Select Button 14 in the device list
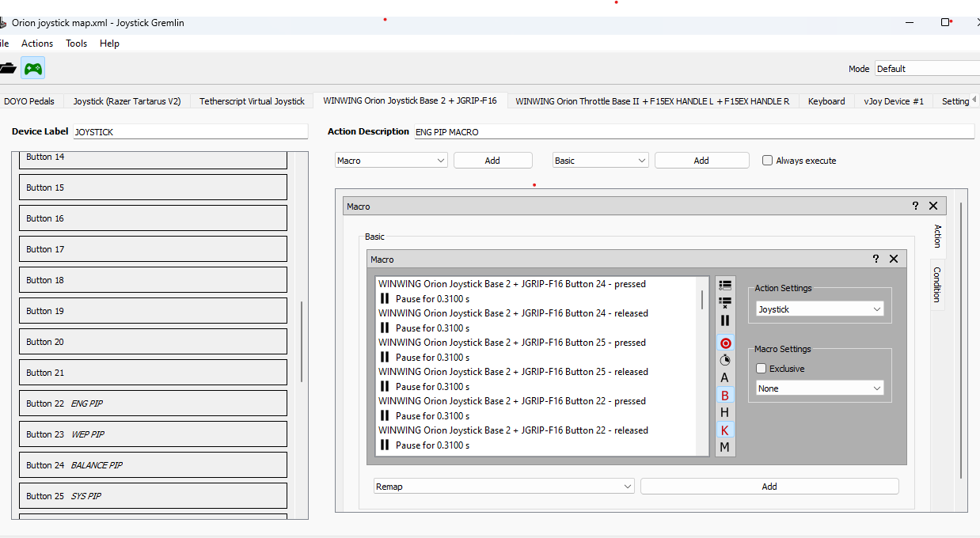This screenshot has width=980, height=538. [x=153, y=159]
